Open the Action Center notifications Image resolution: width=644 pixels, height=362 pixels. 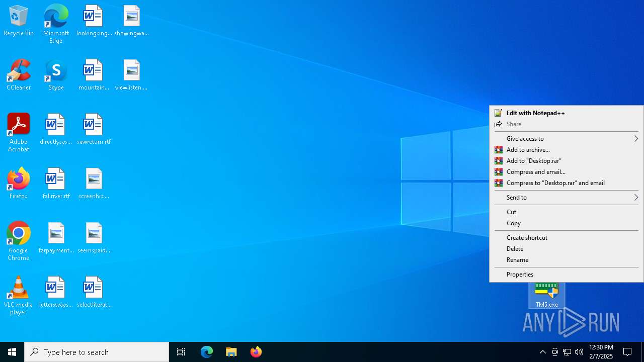(x=627, y=352)
